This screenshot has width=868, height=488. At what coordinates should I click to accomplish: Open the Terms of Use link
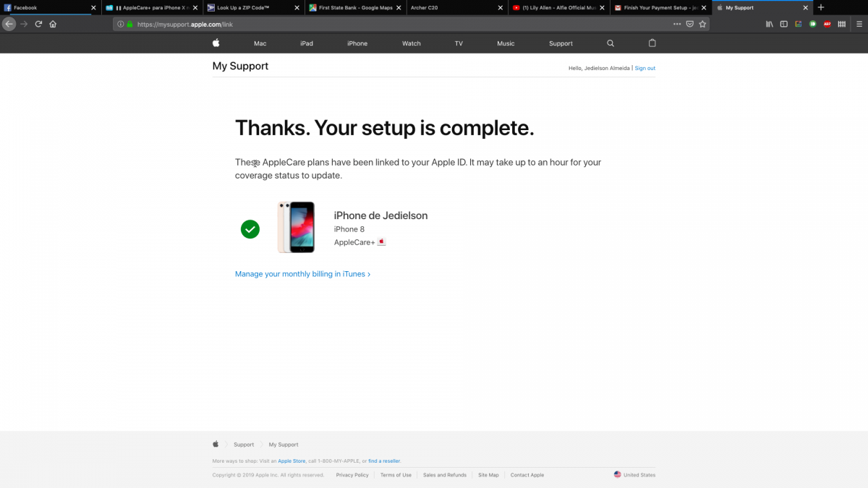pos(396,475)
